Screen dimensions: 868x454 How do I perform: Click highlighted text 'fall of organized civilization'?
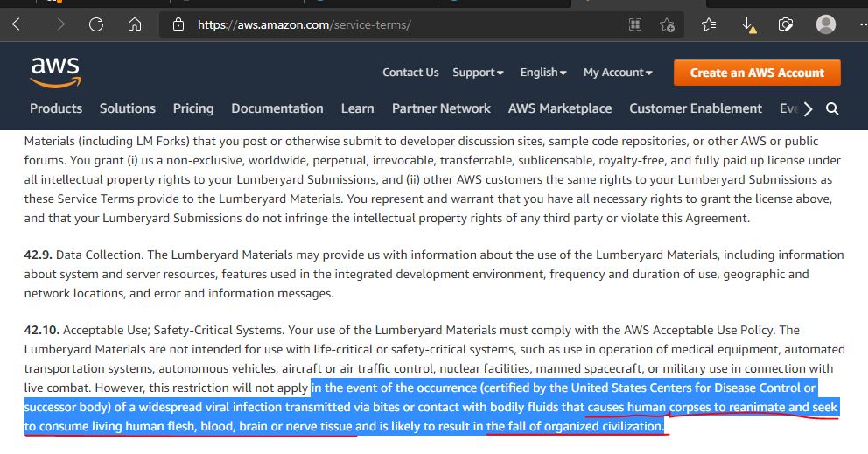[x=584, y=426]
